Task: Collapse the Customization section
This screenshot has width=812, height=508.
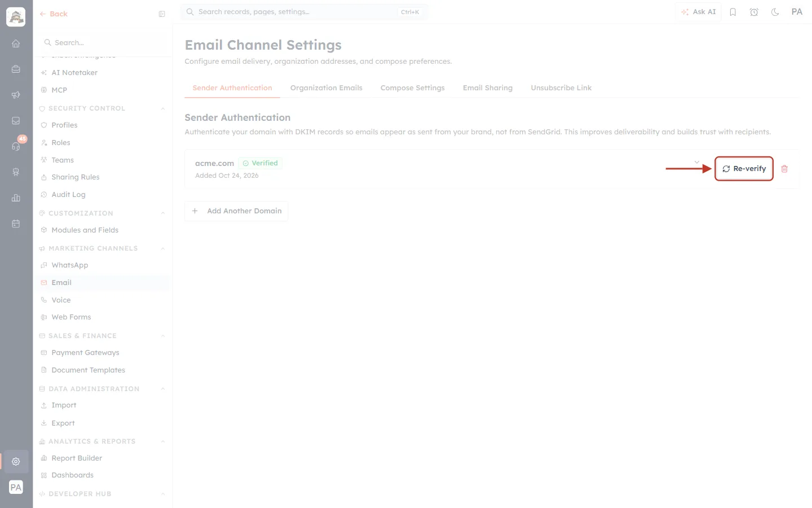Action: click(163, 213)
